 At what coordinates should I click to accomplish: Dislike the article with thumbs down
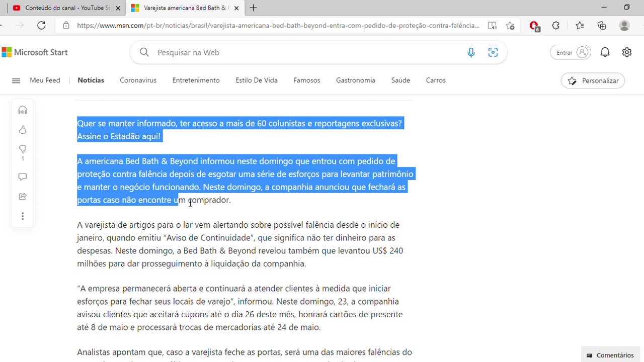coord(23,149)
